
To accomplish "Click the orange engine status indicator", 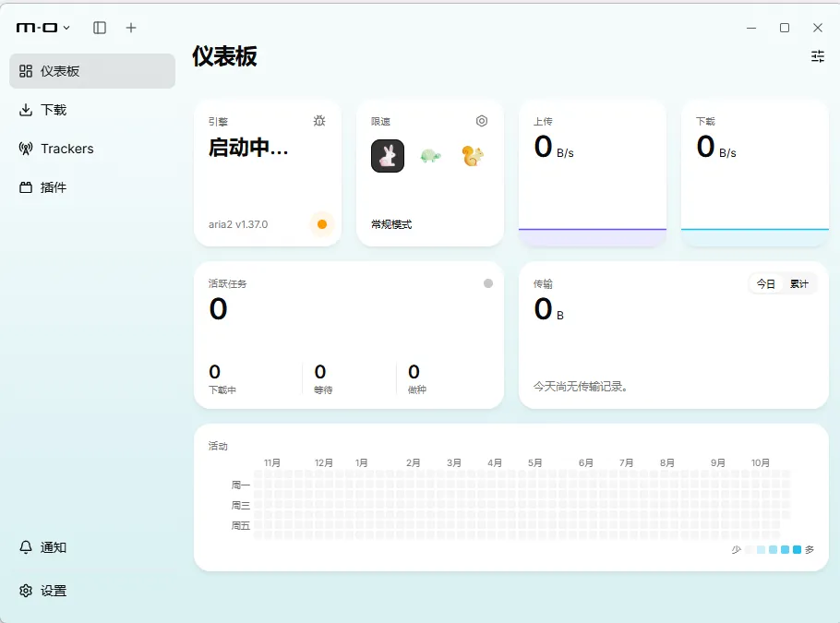I will coord(322,224).
